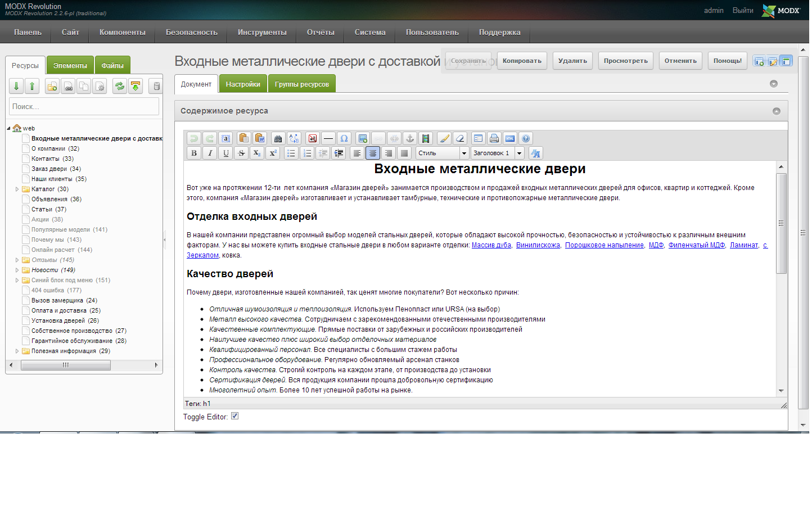
Task: Click the tree horizontal scrollbar thumb
Action: tap(66, 365)
